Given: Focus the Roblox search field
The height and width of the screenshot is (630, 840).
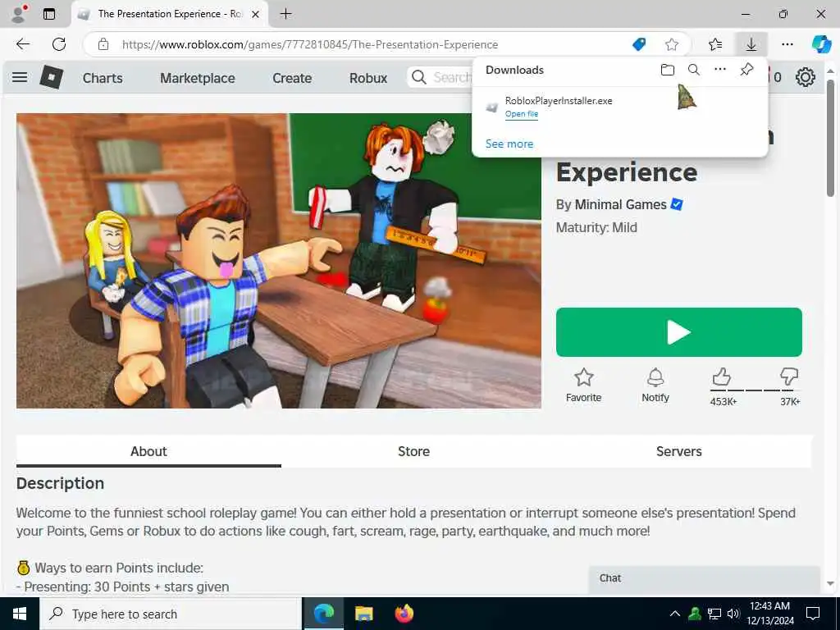Looking at the screenshot, I should tap(441, 78).
